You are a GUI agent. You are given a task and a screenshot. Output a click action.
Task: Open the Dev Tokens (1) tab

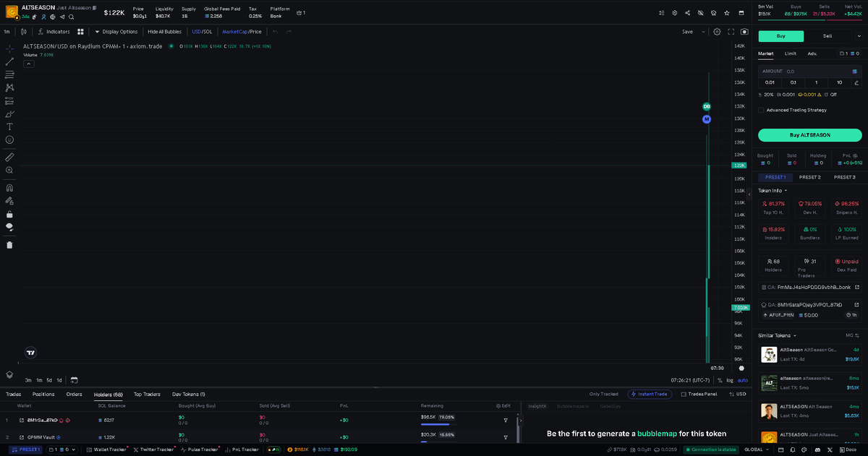(x=189, y=394)
